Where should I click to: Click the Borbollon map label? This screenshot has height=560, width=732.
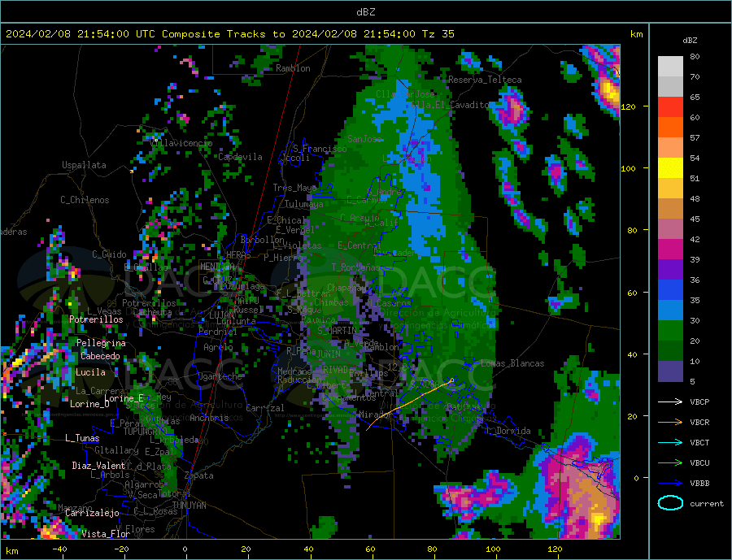pyautogui.click(x=263, y=240)
